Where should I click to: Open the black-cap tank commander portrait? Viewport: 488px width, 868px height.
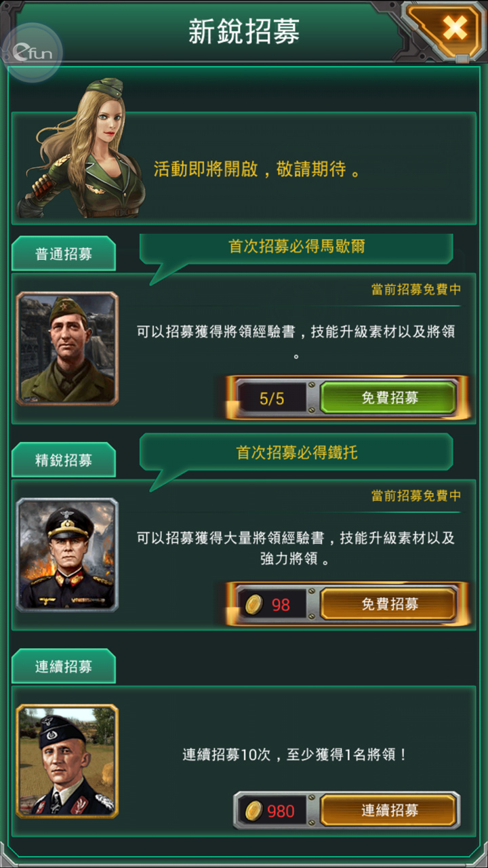point(67,761)
